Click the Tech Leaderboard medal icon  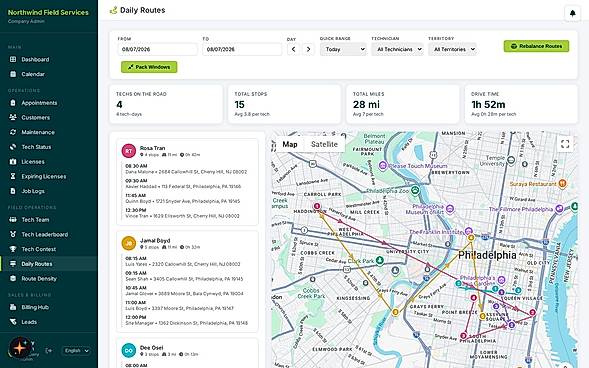pyautogui.click(x=13, y=234)
